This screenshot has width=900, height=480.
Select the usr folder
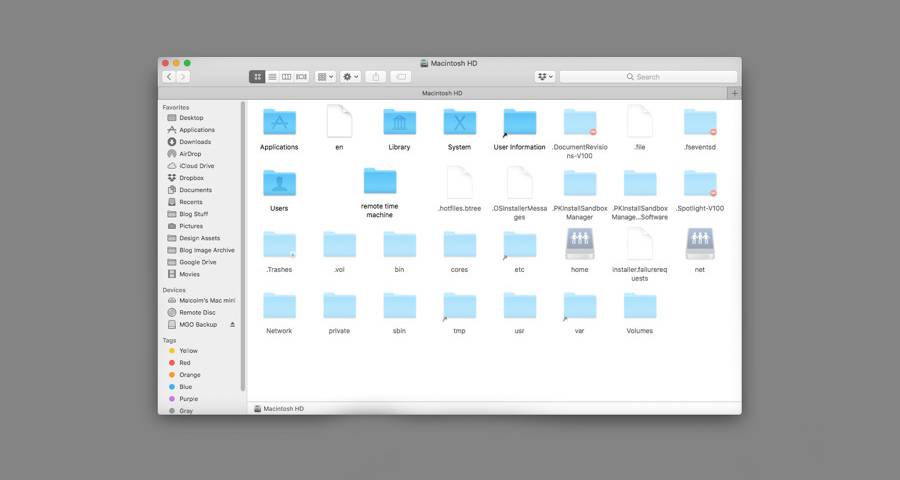pos(519,305)
